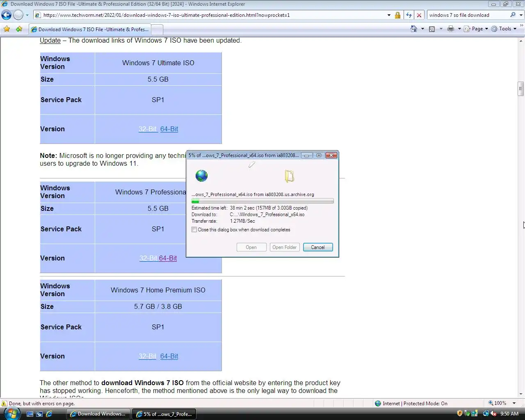Open the Tools menu
Screen dimensions: 525x420
pos(504,29)
